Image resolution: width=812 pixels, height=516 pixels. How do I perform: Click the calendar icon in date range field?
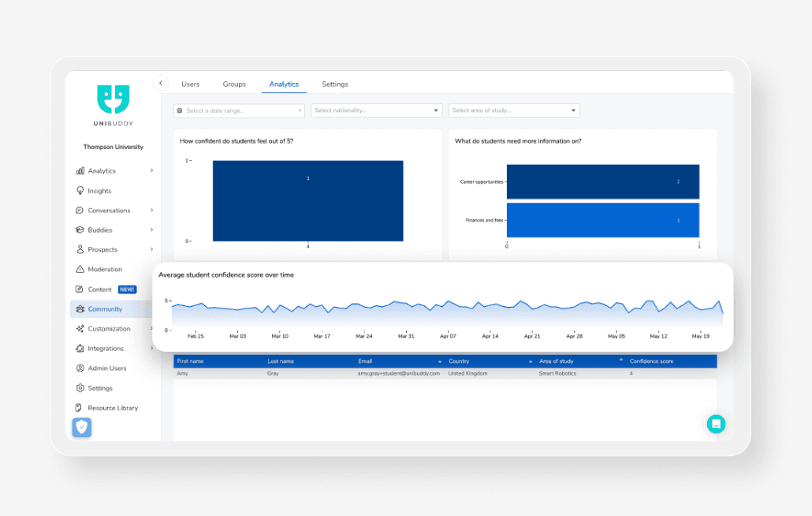click(180, 110)
